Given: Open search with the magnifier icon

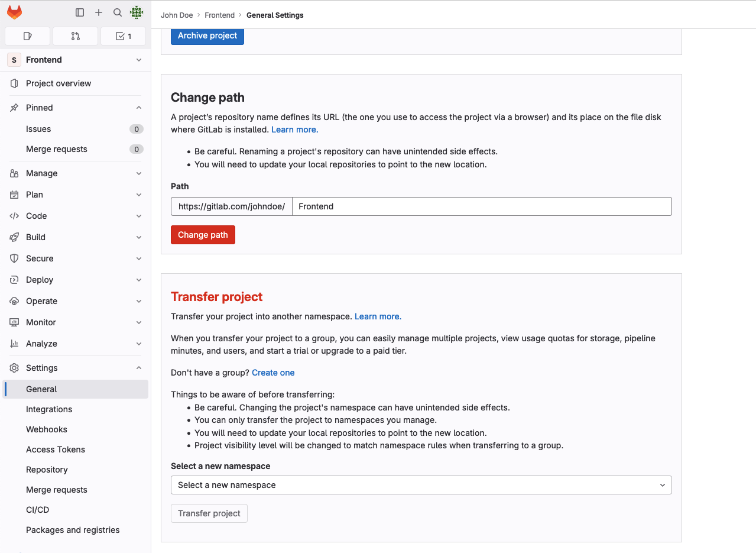Looking at the screenshot, I should pyautogui.click(x=118, y=12).
